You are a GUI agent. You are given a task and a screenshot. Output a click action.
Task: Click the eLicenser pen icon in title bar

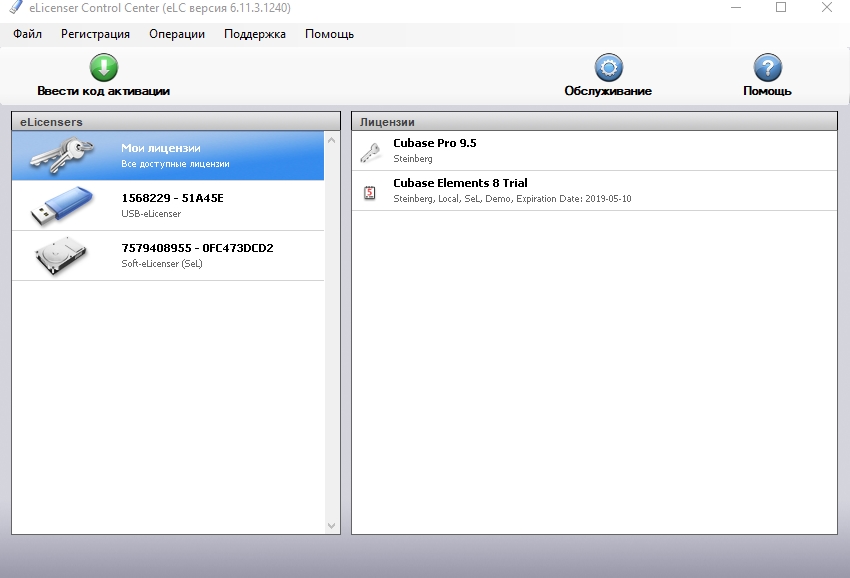pyautogui.click(x=16, y=7)
